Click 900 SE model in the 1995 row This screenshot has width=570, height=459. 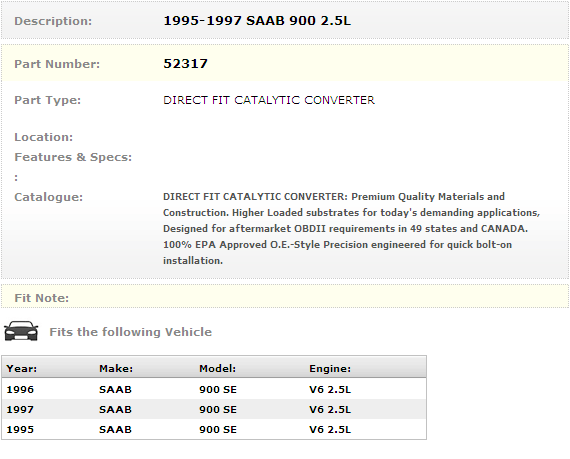click(x=218, y=430)
